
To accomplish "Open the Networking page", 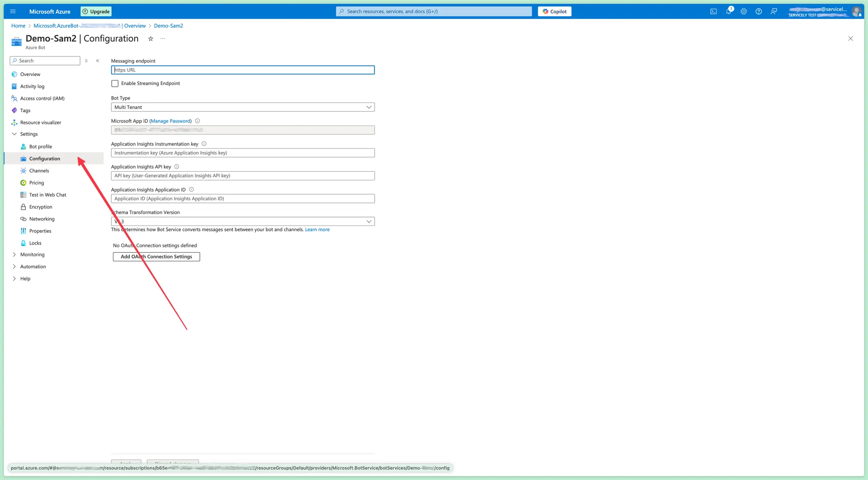I will pos(42,219).
